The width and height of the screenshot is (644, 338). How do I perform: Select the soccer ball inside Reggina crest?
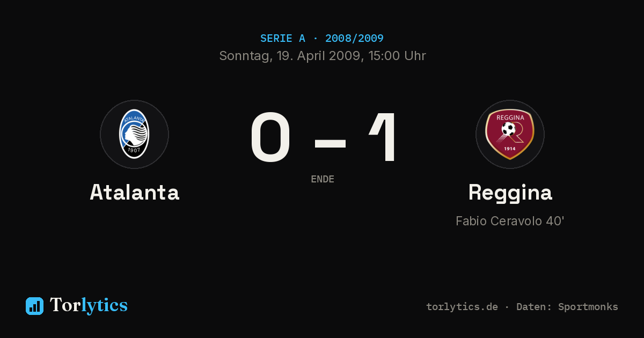pyautogui.click(x=508, y=129)
